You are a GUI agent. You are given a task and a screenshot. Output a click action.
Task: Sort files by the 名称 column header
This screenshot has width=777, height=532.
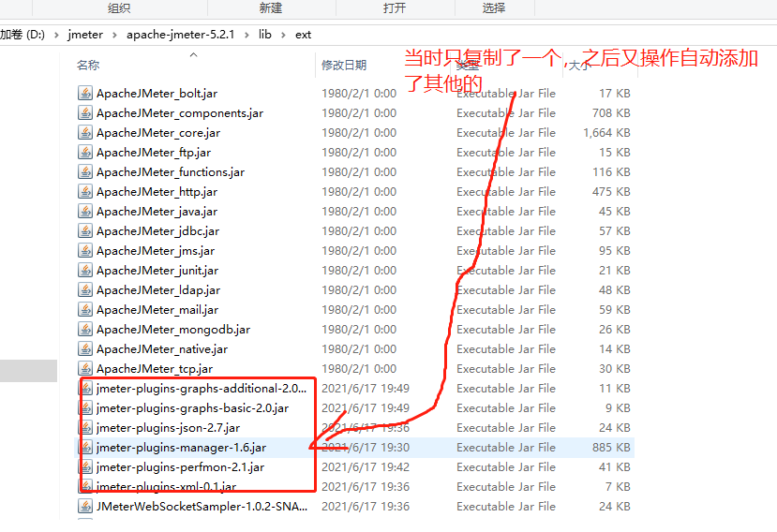[x=88, y=66]
